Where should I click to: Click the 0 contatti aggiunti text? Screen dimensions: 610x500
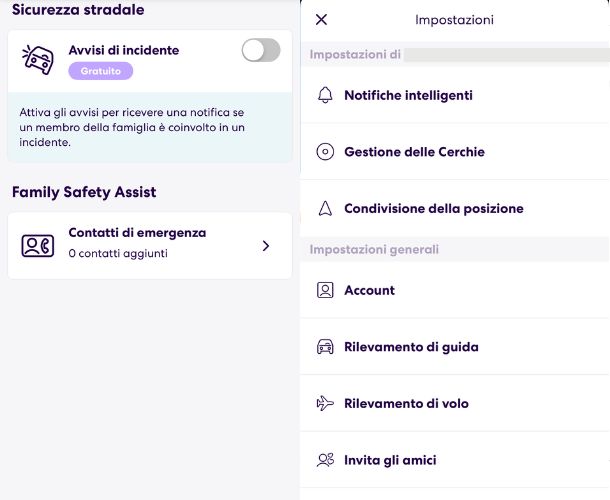point(118,253)
